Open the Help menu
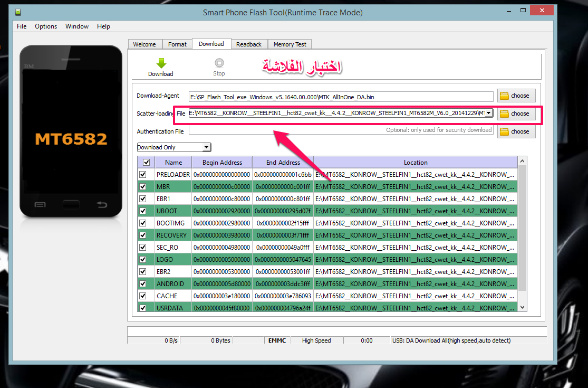The height and width of the screenshot is (388, 588). pyautogui.click(x=103, y=26)
